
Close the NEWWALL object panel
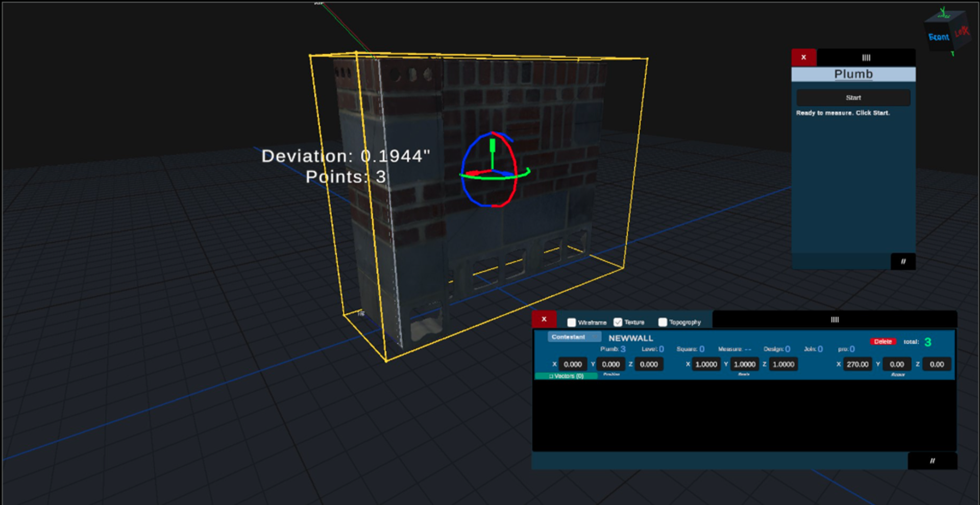point(544,319)
